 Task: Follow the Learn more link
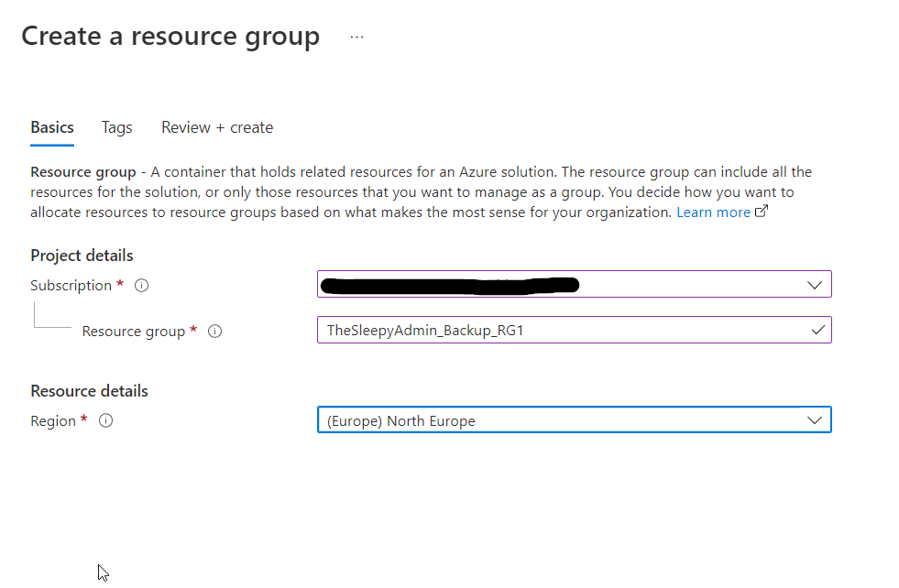click(713, 212)
